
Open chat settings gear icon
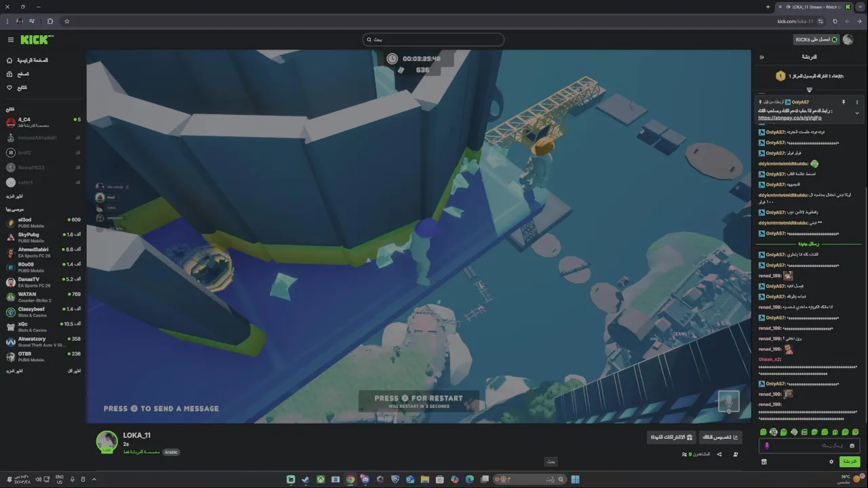tap(831, 462)
